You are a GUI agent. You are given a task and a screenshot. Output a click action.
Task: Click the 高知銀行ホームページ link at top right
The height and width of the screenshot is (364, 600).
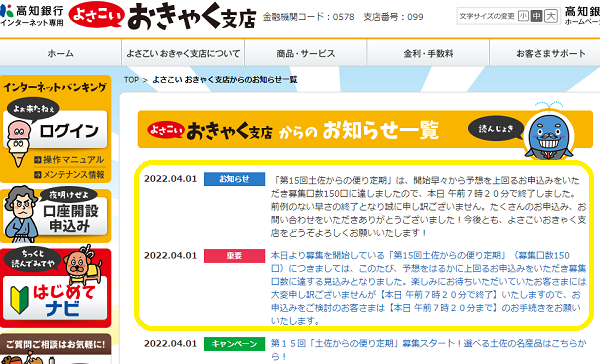coord(582,16)
